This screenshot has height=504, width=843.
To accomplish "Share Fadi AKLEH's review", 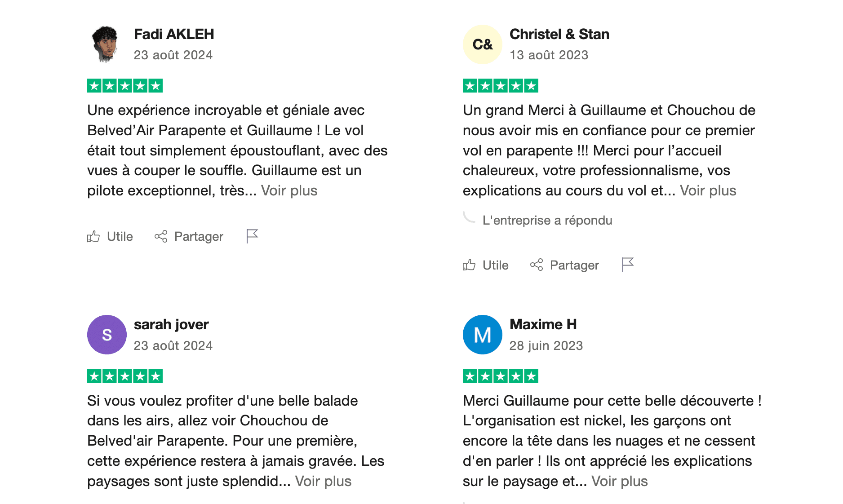I will [x=189, y=236].
